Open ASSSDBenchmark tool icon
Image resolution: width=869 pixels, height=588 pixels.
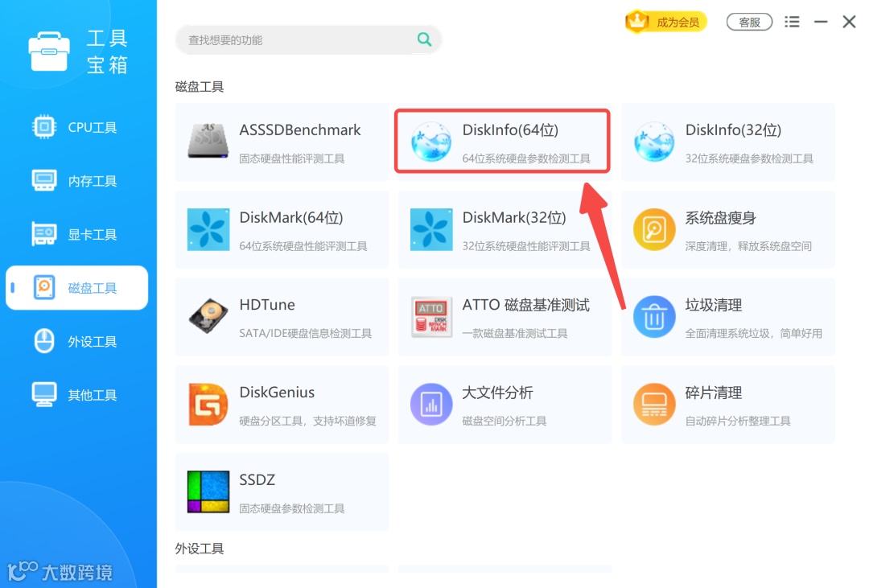208,142
